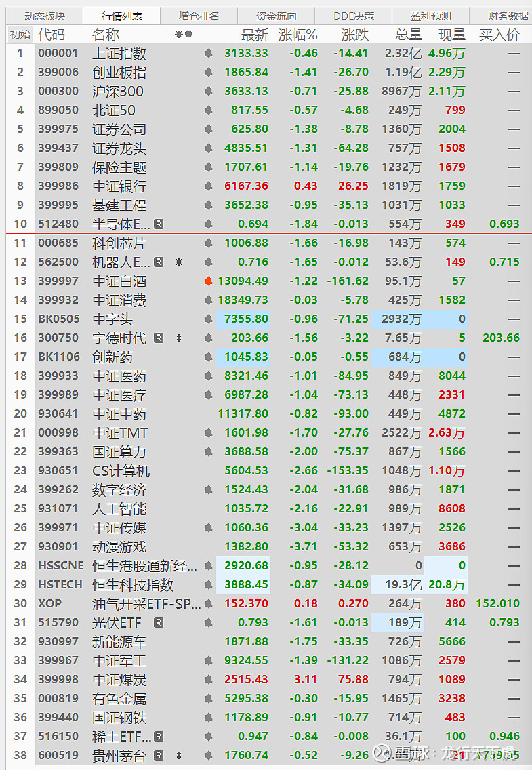Click the alert bell for 沪深300
The image size is (532, 770).
click(208, 92)
